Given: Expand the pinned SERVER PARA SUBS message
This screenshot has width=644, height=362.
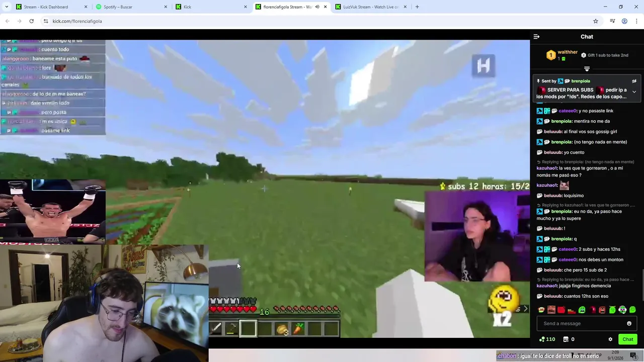Looking at the screenshot, I should coord(634,92).
